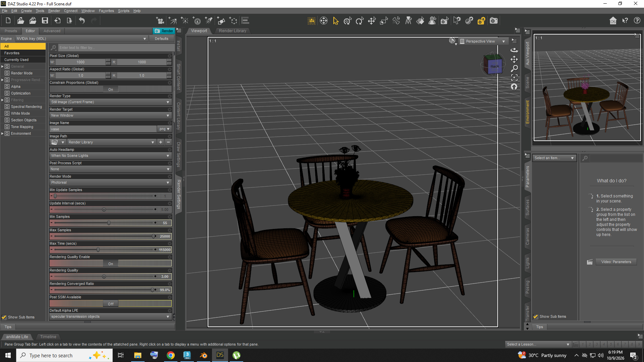Viewport: 644px width, 362px height.
Task: Select the Scale tool
Action: click(x=384, y=21)
